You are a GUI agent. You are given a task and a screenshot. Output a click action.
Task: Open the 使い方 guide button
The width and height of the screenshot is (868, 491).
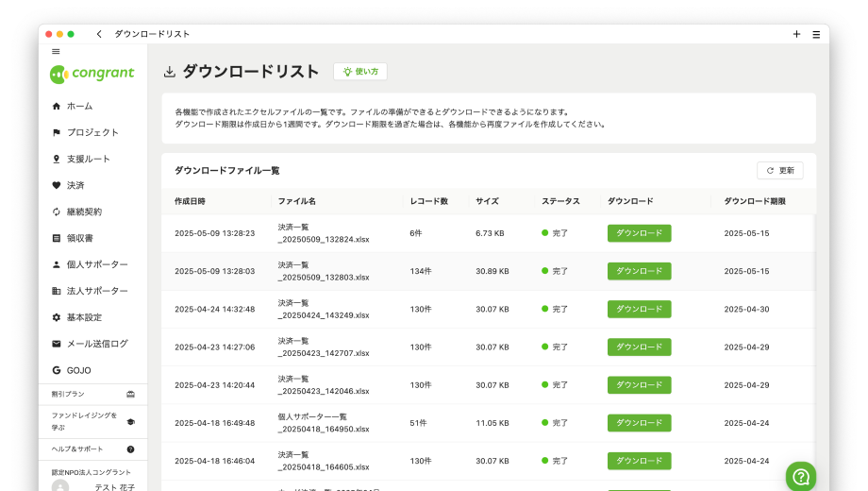(x=360, y=72)
